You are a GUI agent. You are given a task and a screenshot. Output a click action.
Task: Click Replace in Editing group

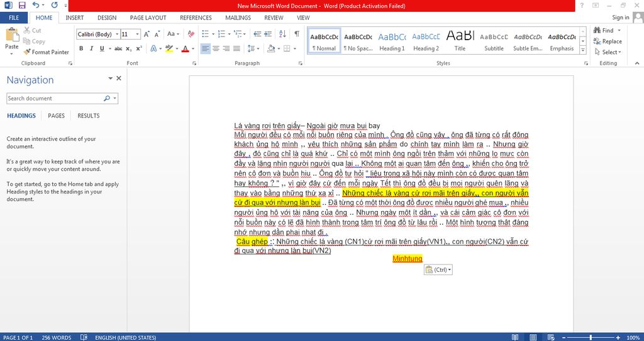click(x=608, y=41)
